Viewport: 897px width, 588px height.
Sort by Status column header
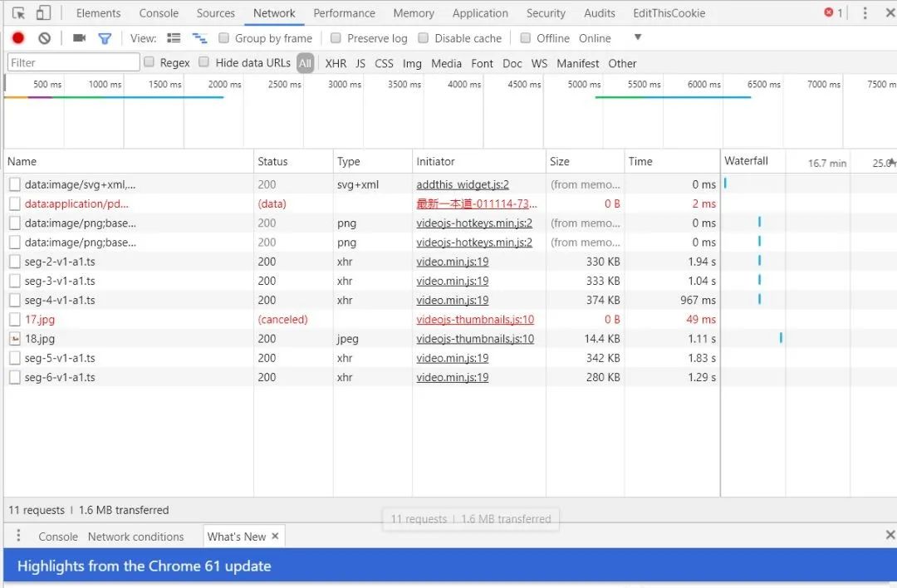(x=293, y=162)
